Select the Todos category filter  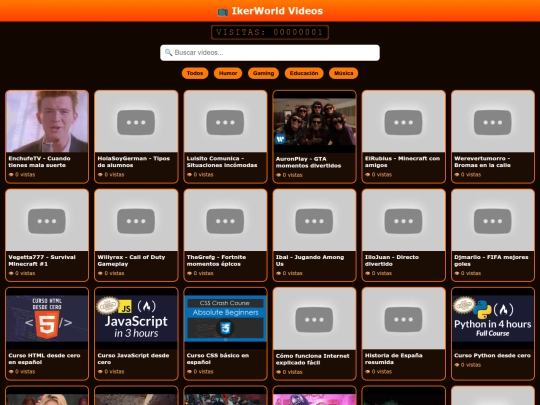tap(195, 73)
